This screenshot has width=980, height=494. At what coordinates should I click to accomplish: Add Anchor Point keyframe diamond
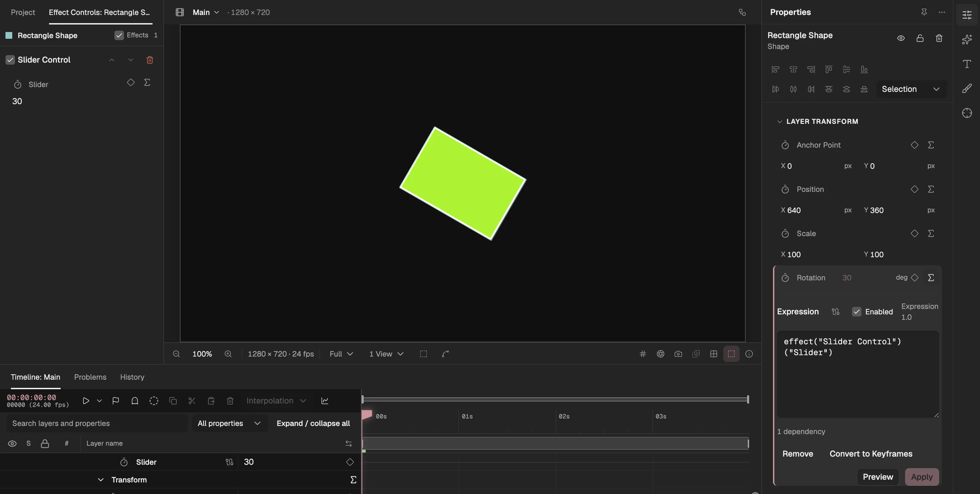pyautogui.click(x=914, y=145)
